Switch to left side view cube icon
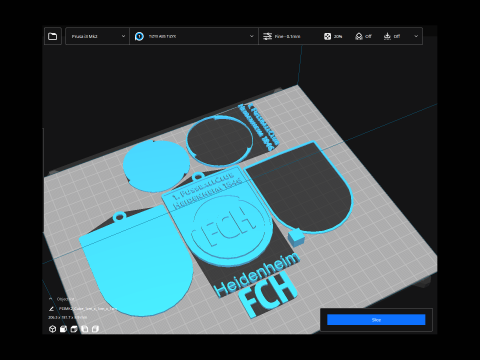Viewport: 480px width, 360px height. coord(85,329)
